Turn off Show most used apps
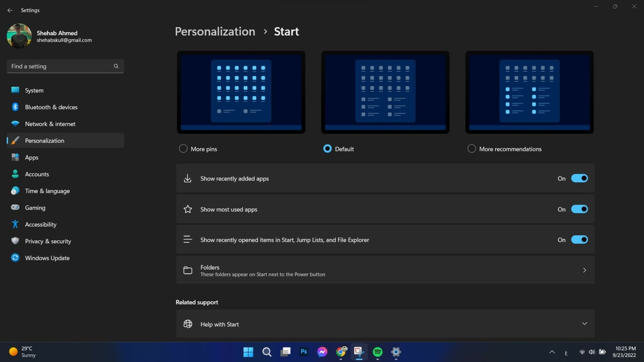 [579, 209]
